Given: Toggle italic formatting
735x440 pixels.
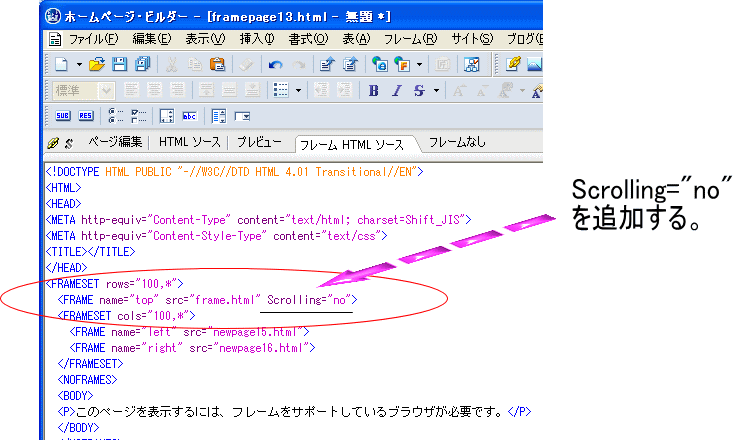Looking at the screenshot, I should 397,90.
